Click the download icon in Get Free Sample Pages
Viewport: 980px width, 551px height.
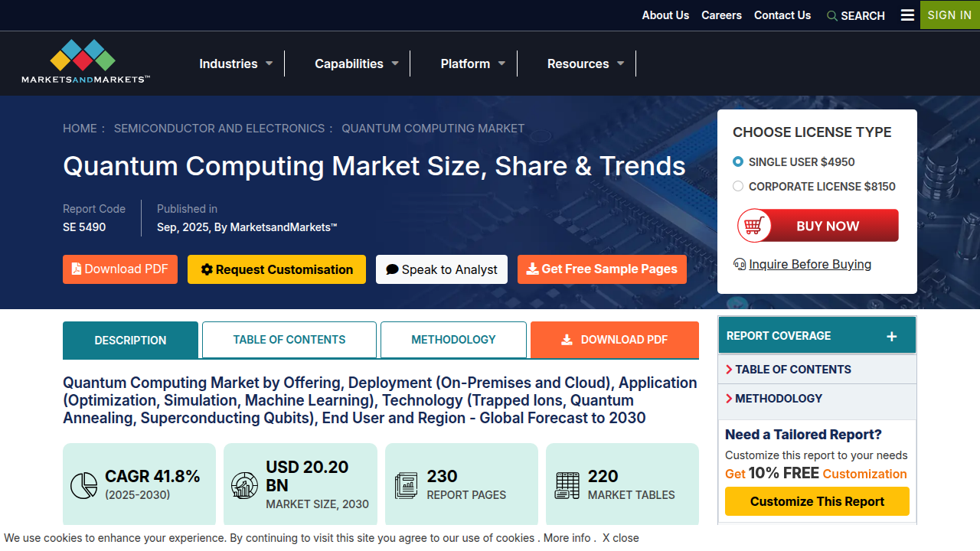pyautogui.click(x=533, y=269)
